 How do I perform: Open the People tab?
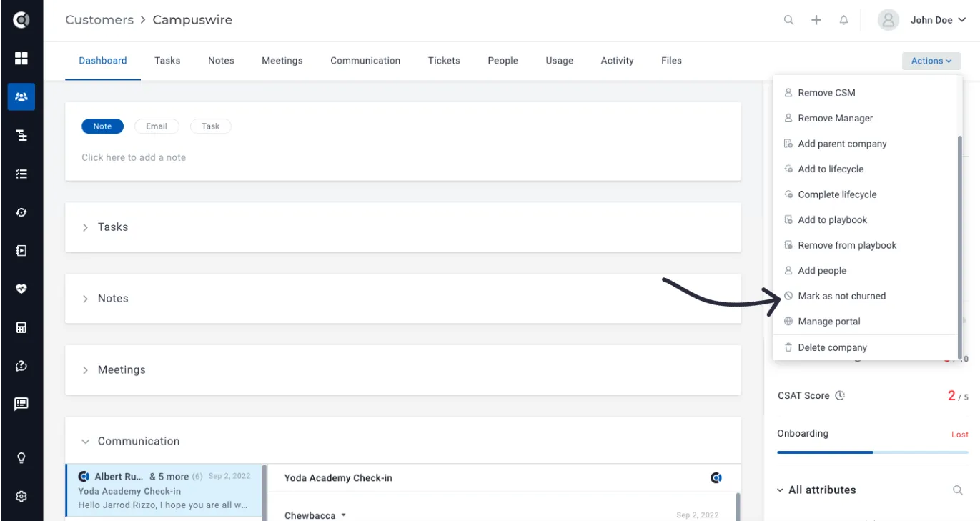(x=503, y=61)
